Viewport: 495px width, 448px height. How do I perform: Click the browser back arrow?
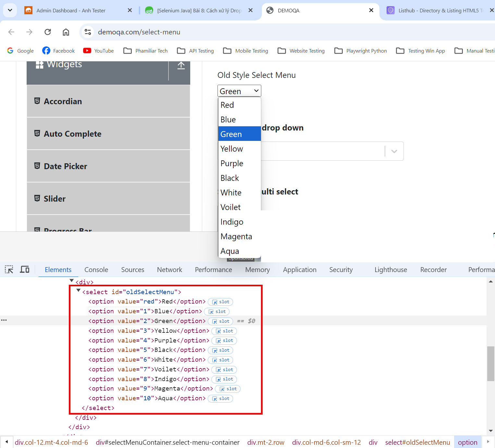click(11, 32)
